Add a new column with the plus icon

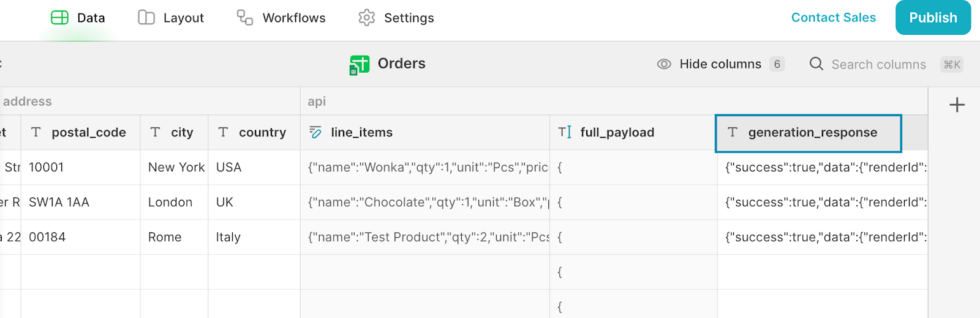[x=957, y=105]
